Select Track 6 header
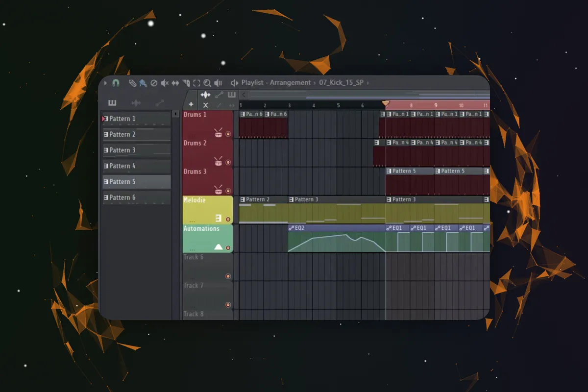The height and width of the screenshot is (392, 588). click(x=208, y=266)
